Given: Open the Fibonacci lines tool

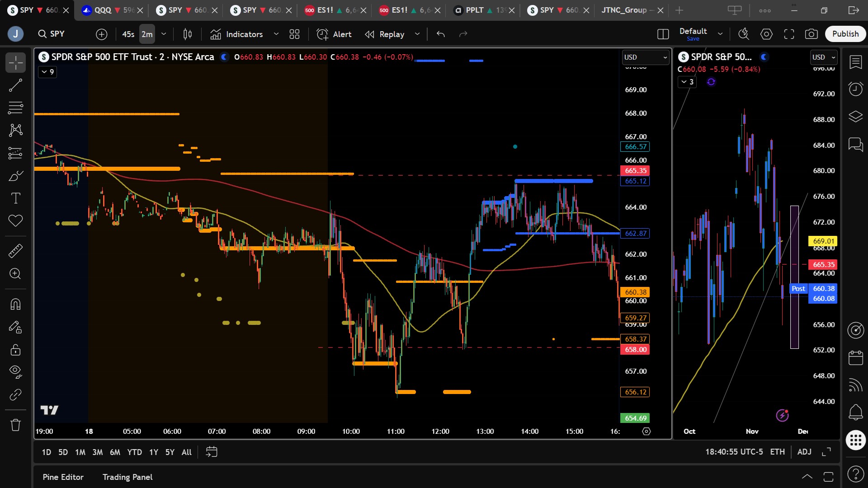Looking at the screenshot, I should [15, 108].
